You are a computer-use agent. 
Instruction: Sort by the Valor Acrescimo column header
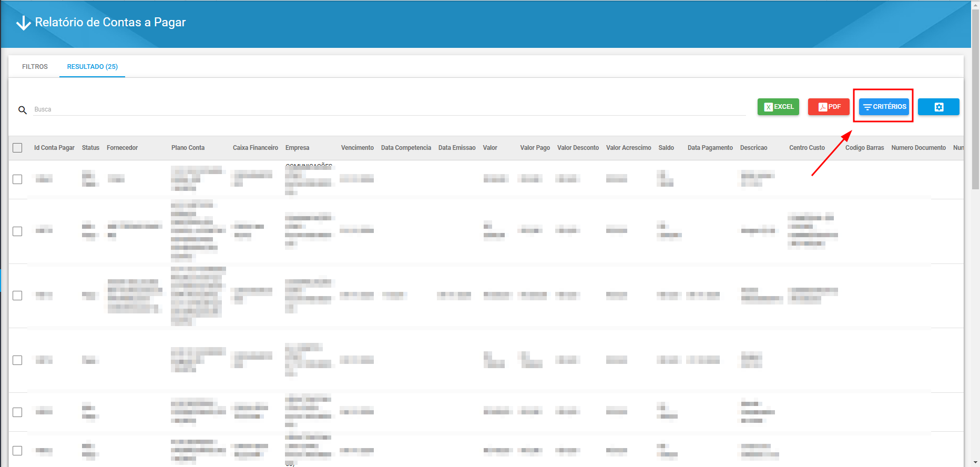point(628,148)
